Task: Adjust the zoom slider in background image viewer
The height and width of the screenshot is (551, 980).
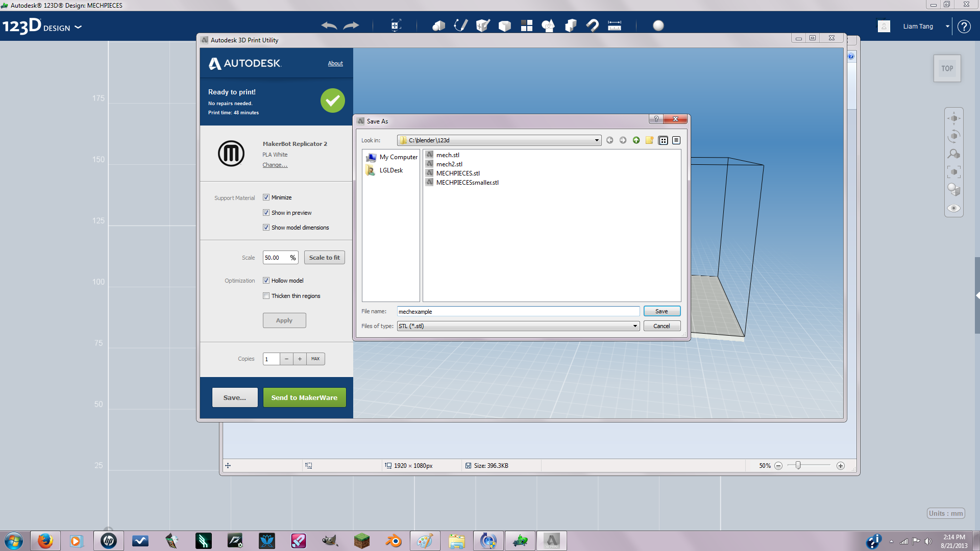Action: (x=798, y=465)
